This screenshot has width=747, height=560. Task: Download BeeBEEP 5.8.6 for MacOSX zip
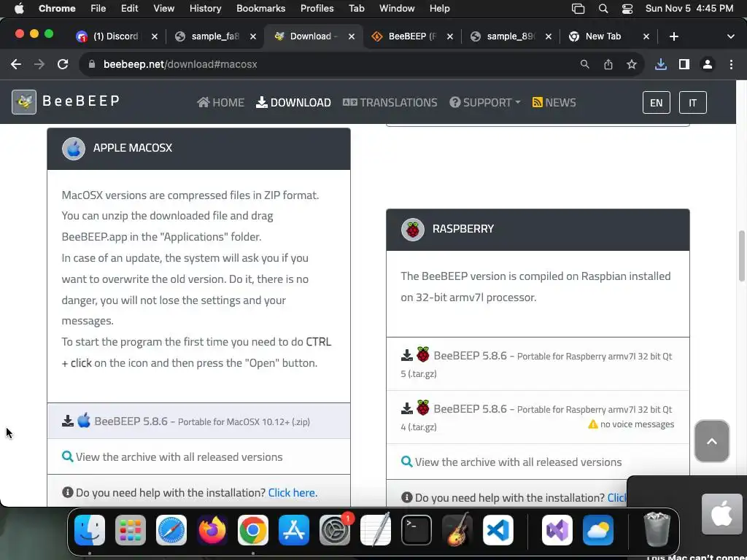click(198, 421)
